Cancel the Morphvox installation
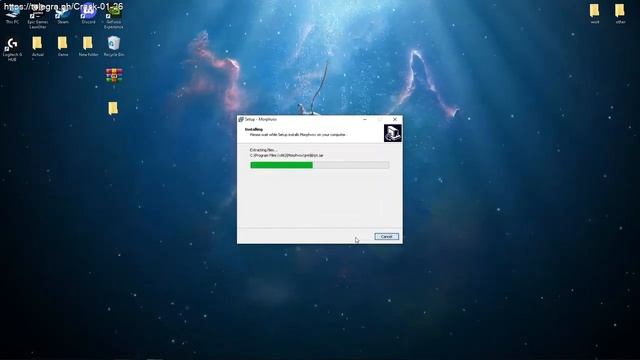640x360 pixels. coord(387,236)
